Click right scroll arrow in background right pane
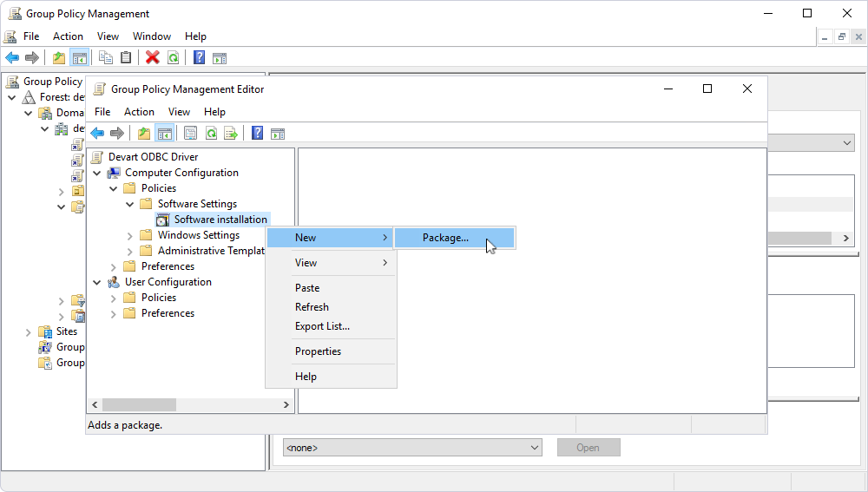868x492 pixels. click(845, 238)
